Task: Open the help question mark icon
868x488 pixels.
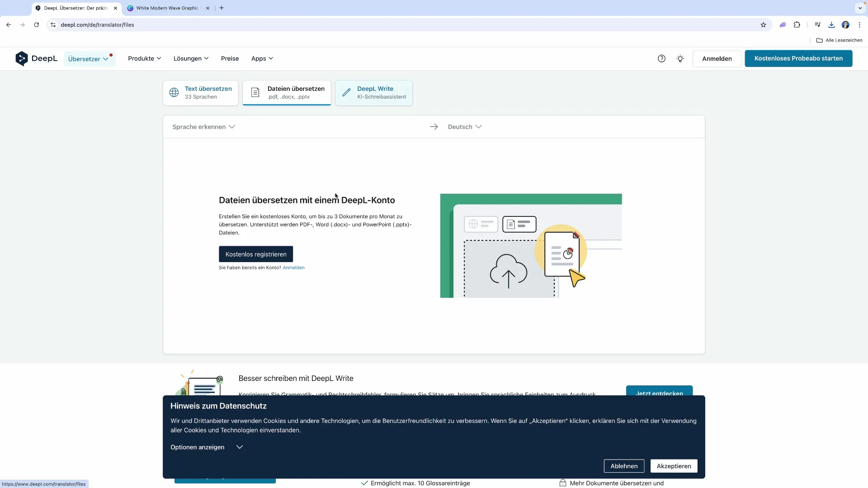Action: tap(661, 58)
